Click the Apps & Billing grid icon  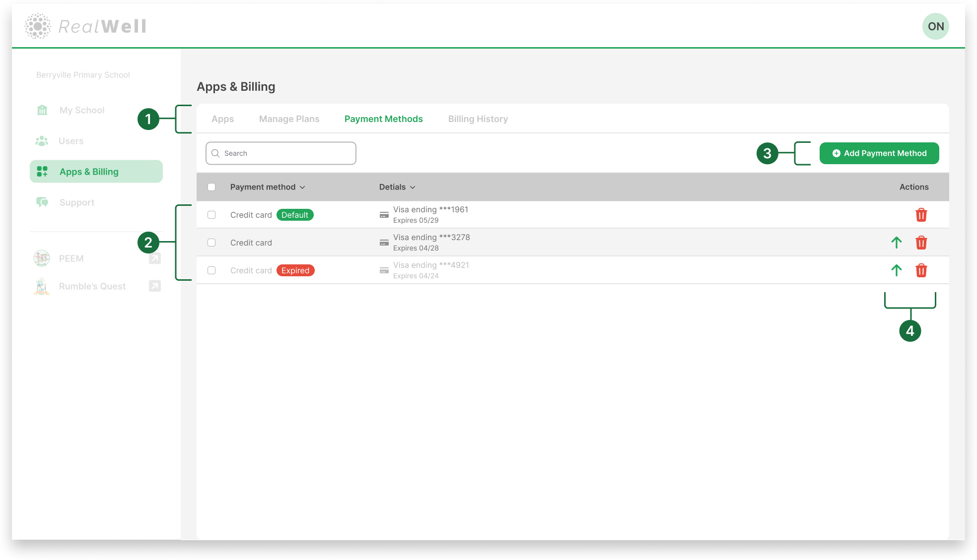click(x=42, y=171)
